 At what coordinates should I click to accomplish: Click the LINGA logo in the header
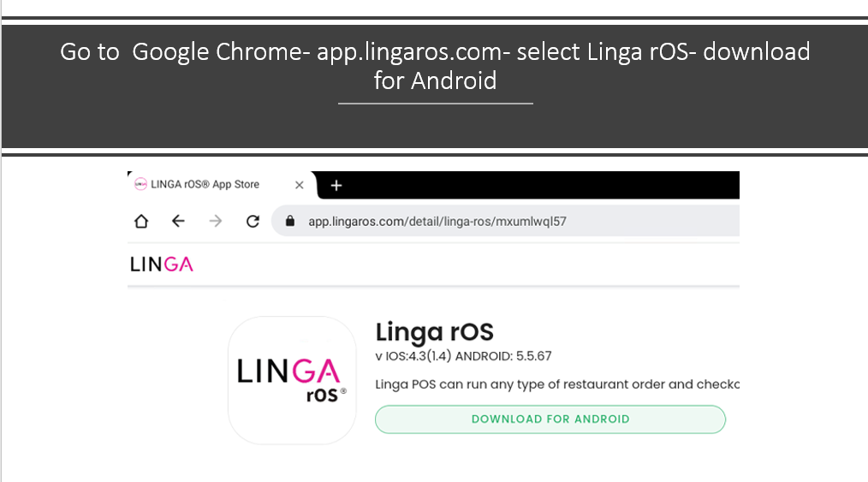pos(162,265)
